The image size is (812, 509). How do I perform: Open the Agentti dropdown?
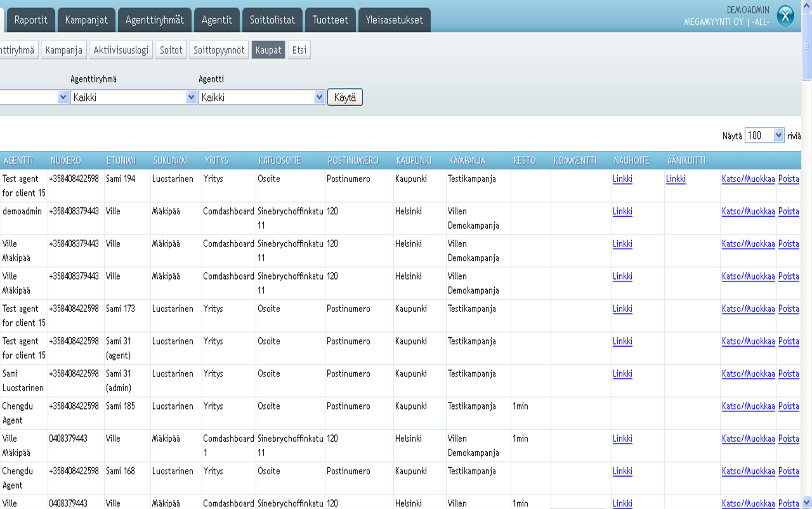pos(262,98)
